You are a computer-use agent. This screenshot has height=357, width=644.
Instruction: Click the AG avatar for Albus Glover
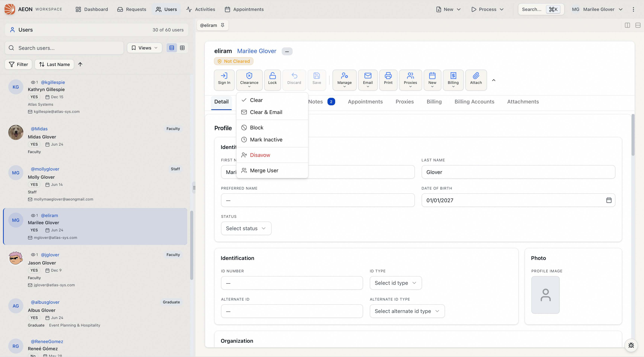point(16,306)
